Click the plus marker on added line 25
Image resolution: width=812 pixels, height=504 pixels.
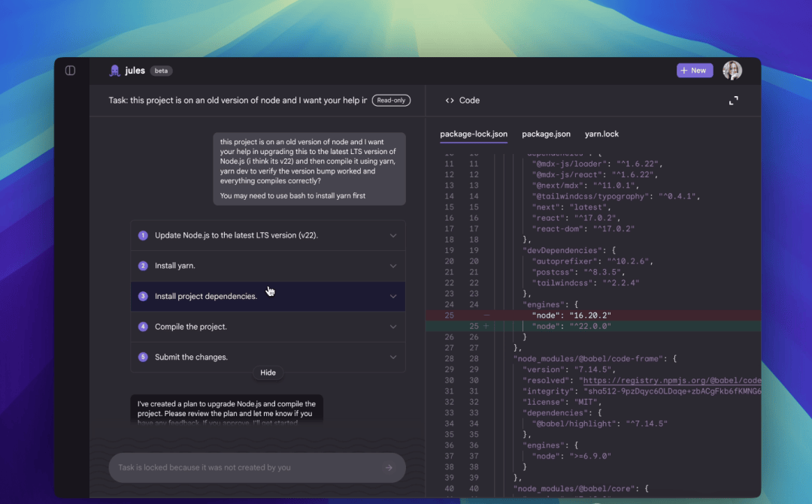coord(486,326)
